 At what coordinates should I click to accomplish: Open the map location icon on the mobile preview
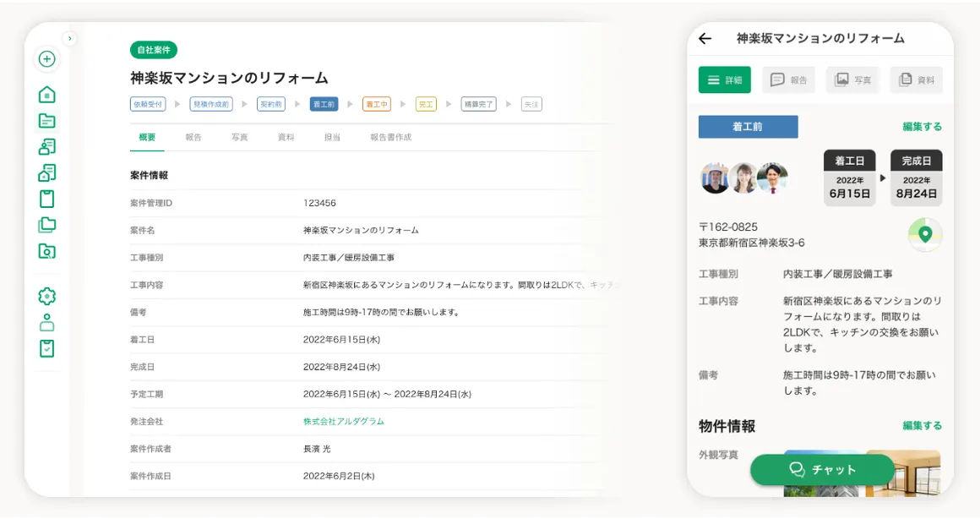[925, 235]
